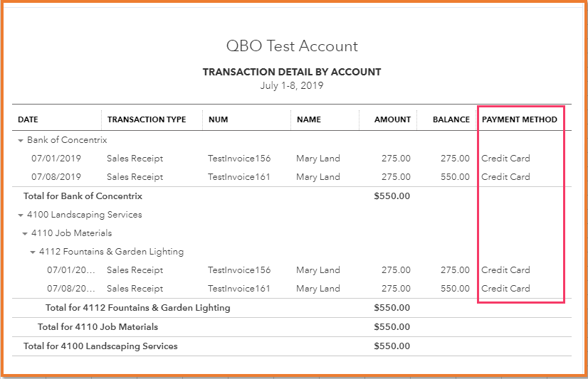Click the PAYMENT METHOD column header

point(520,119)
